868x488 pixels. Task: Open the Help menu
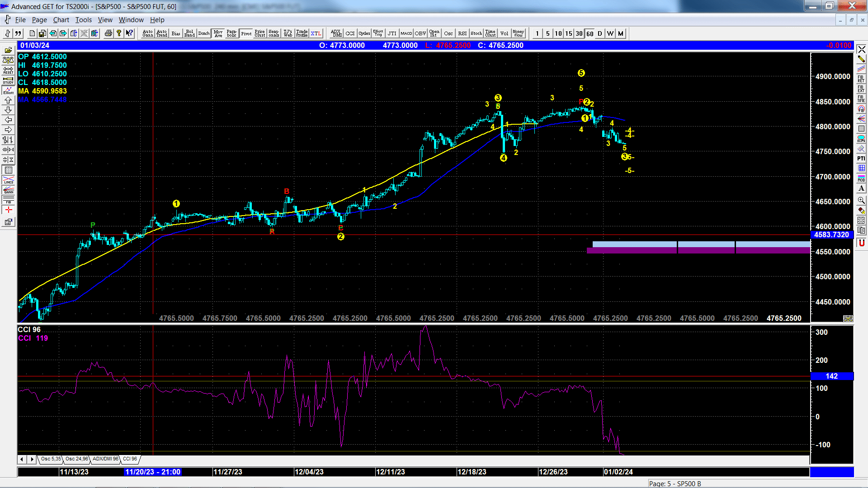click(x=157, y=20)
